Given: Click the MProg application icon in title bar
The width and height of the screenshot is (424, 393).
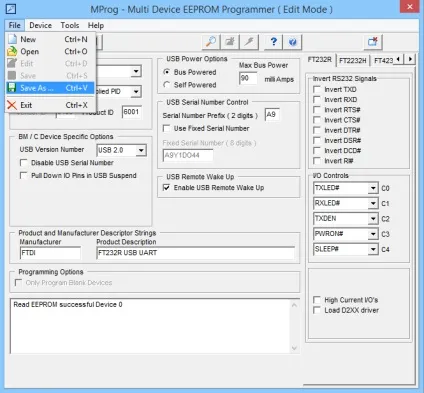Looking at the screenshot, I should pos(11,9).
